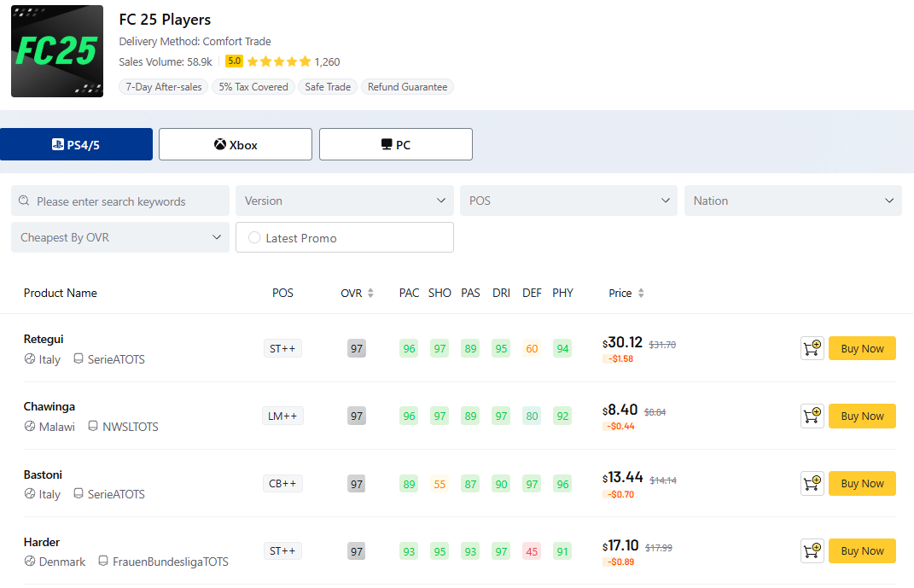Click Buy Now for Chawinga
The image size is (914, 588).
(862, 416)
